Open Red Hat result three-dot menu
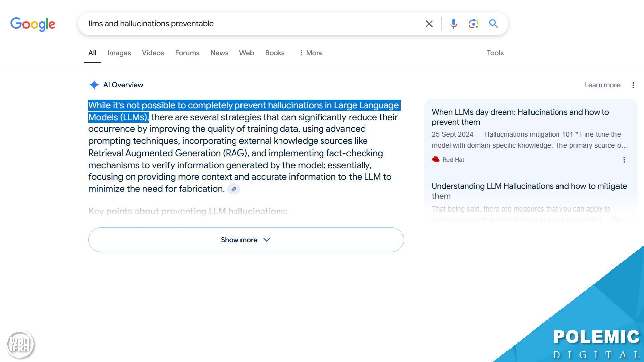 click(624, 160)
